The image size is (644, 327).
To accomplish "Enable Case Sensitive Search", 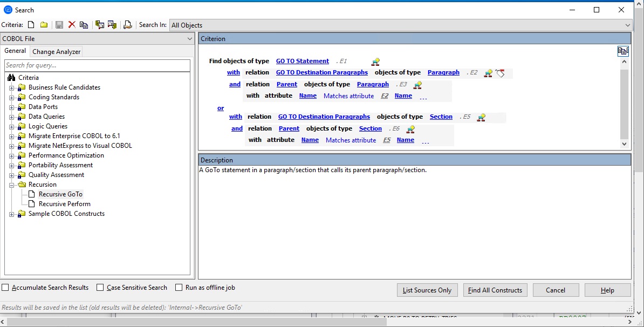I will tap(99, 288).
